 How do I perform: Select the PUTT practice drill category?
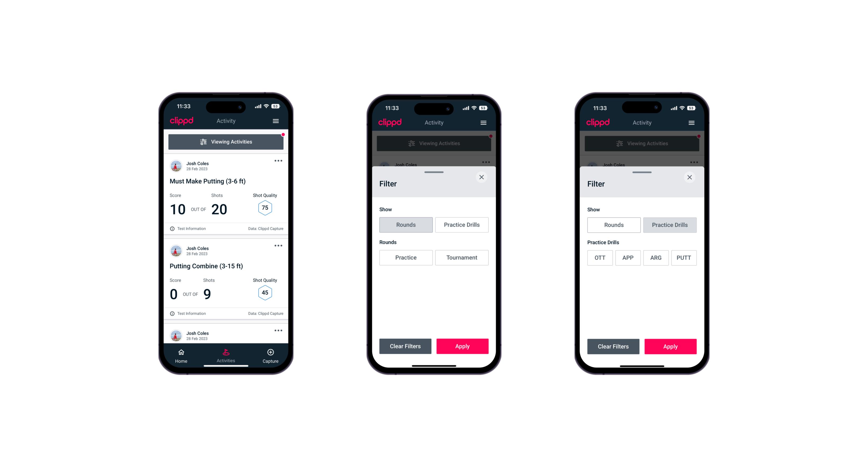click(x=684, y=258)
